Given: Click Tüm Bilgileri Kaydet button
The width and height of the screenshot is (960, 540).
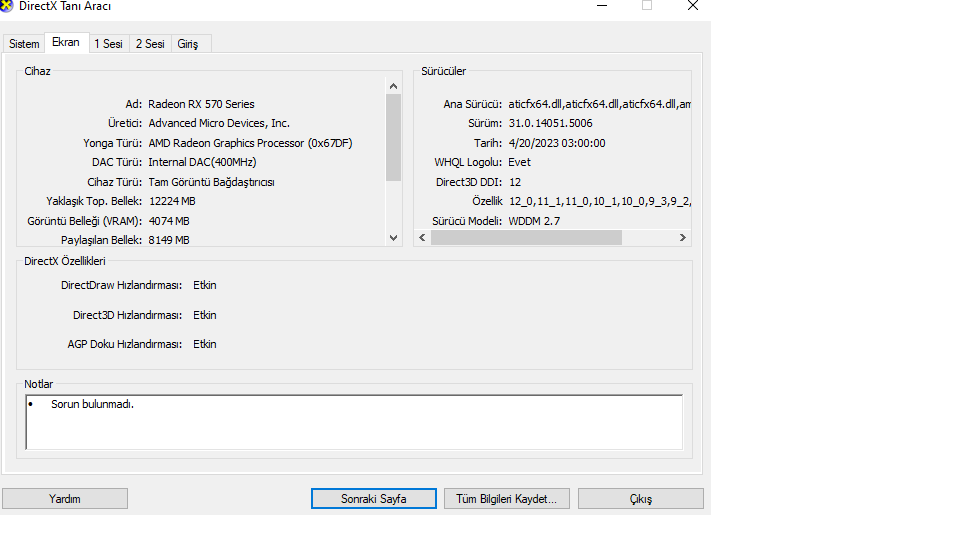Looking at the screenshot, I should (506, 498).
